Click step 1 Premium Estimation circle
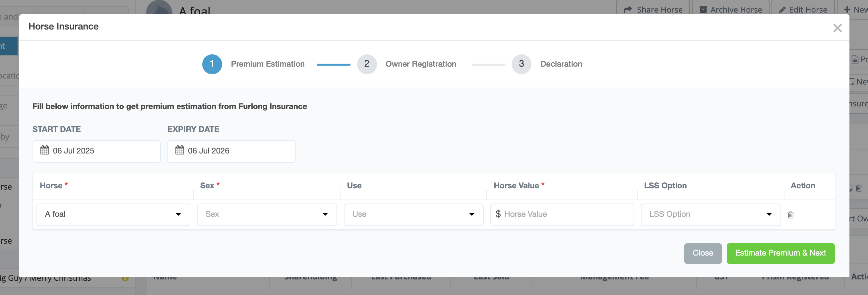Image resolution: width=868 pixels, height=295 pixels. point(212,64)
